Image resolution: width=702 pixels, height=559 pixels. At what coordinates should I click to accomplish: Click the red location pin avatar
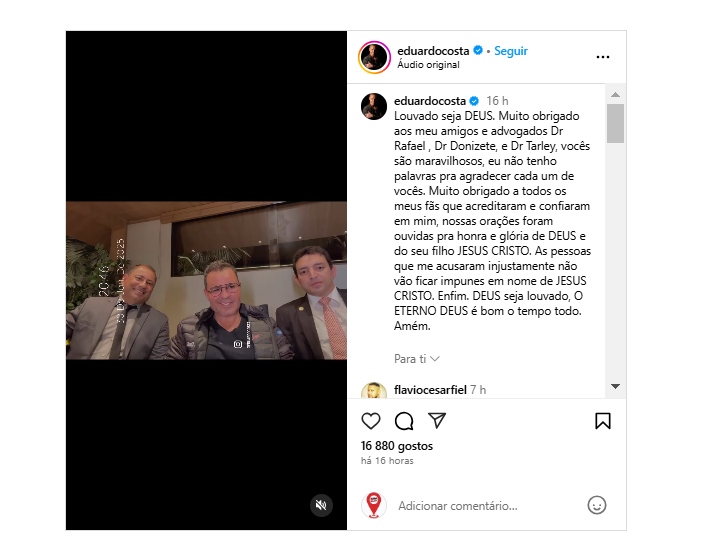(373, 505)
